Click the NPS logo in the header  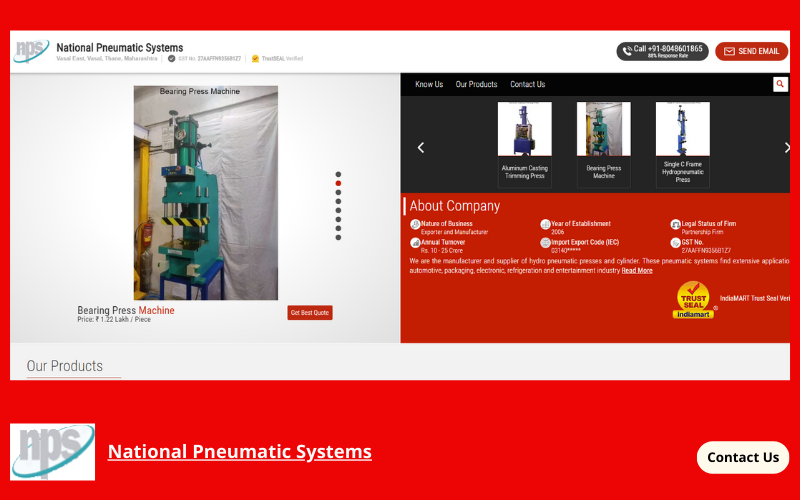coord(31,51)
